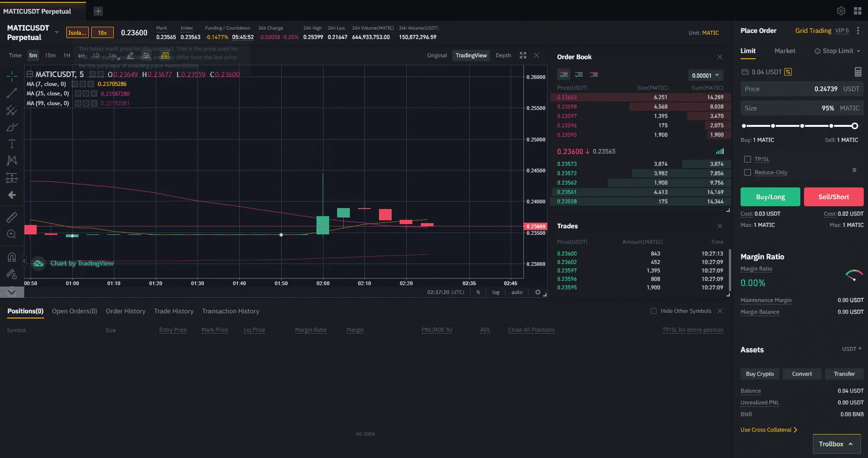The width and height of the screenshot is (868, 458).
Task: Toggle the magnet mode tool
Action: coord(12,257)
